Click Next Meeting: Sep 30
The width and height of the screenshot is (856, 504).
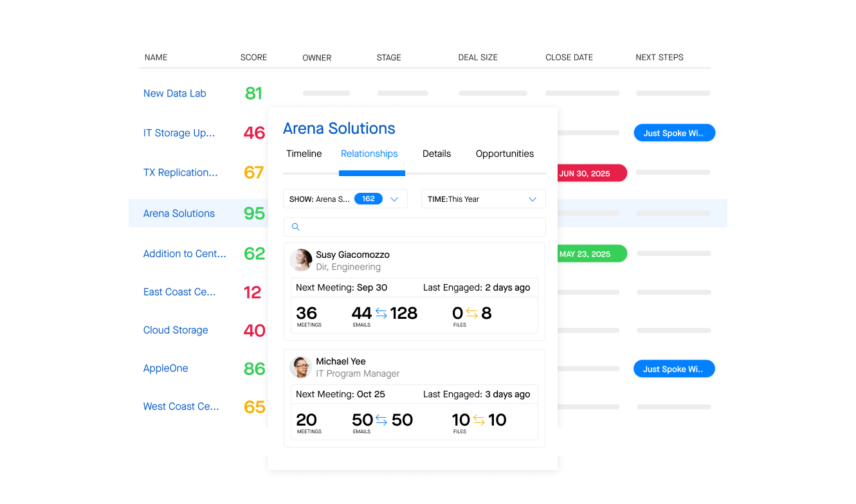pos(341,287)
